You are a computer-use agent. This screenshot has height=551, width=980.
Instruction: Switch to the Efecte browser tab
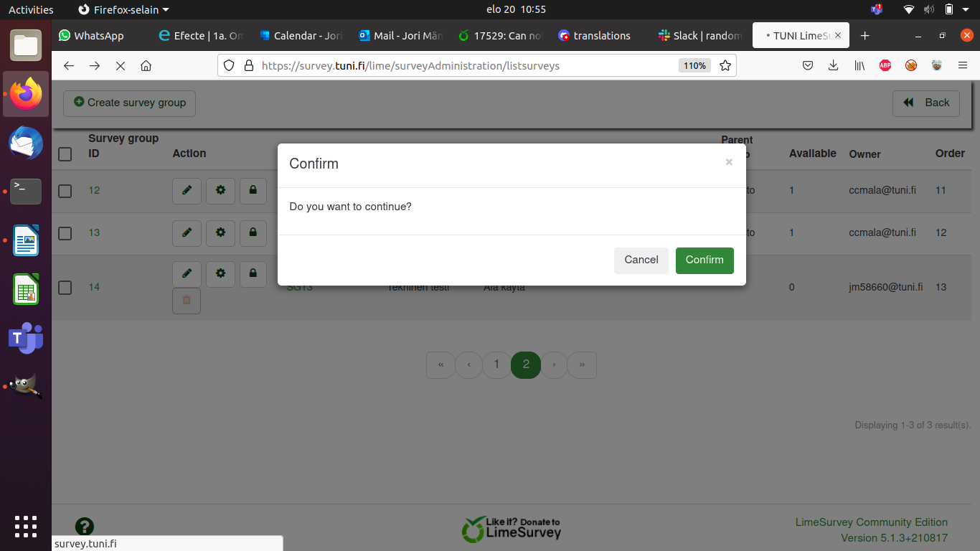point(200,36)
